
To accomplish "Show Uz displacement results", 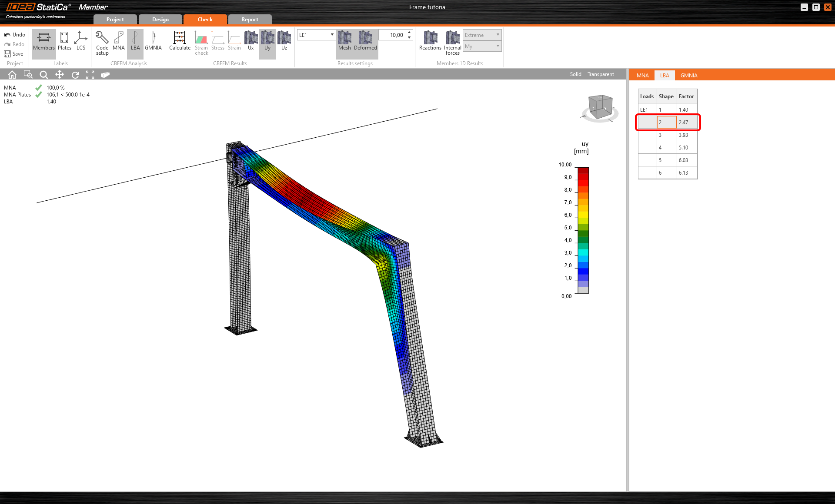I will (x=284, y=41).
